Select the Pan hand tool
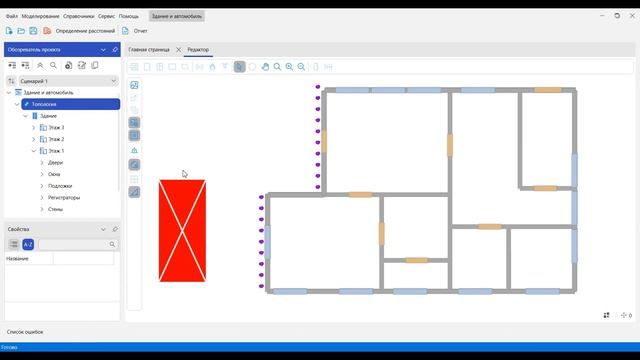Viewport: 640px width, 360px height. 265,67
